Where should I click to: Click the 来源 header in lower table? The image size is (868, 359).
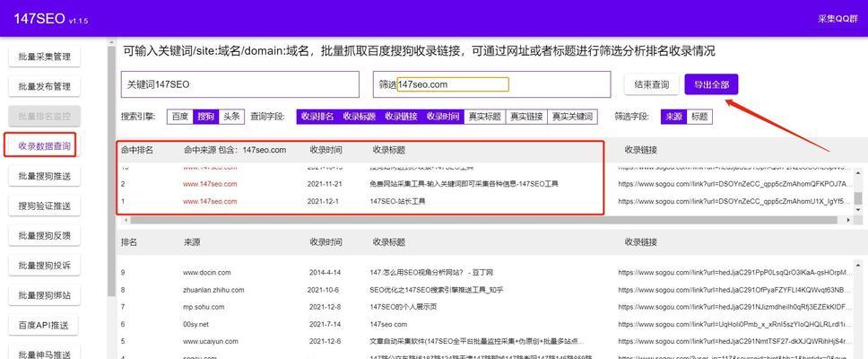(192, 242)
